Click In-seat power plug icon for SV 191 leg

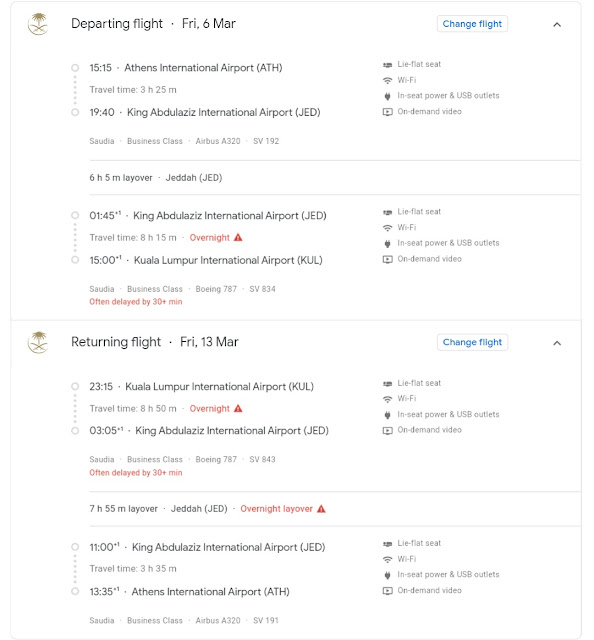pos(387,575)
